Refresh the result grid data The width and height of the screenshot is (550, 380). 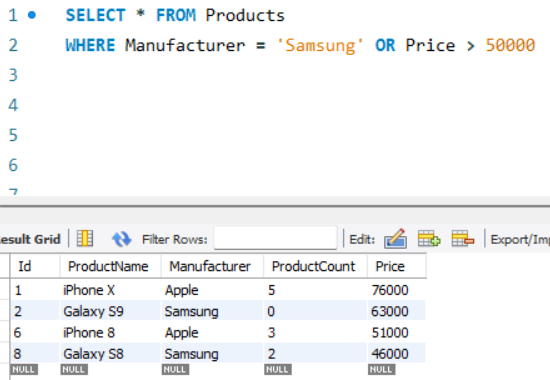pos(121,239)
